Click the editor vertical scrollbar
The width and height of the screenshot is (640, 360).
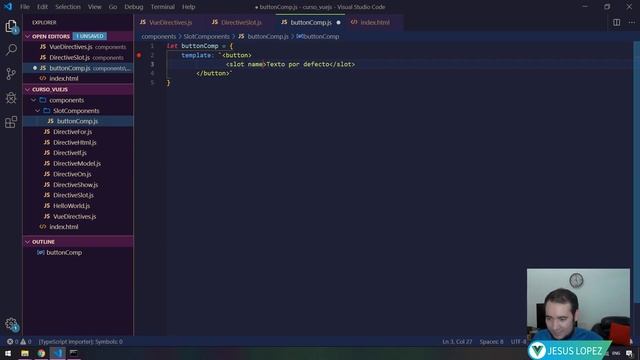tap(637, 171)
